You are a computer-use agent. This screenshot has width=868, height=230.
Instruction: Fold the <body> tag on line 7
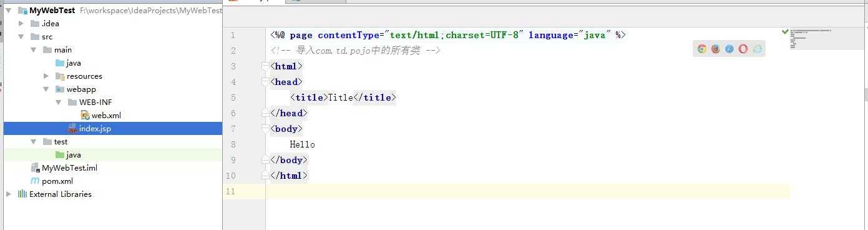coord(265,129)
